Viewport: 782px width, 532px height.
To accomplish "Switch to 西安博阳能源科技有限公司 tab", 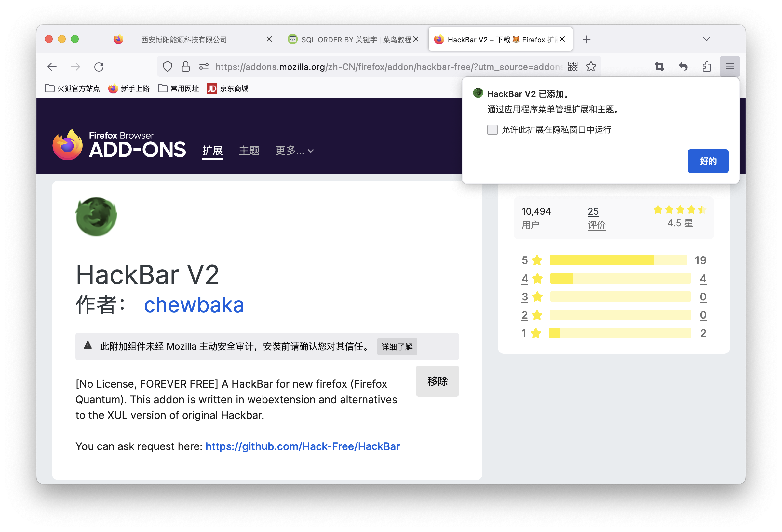I will click(207, 39).
